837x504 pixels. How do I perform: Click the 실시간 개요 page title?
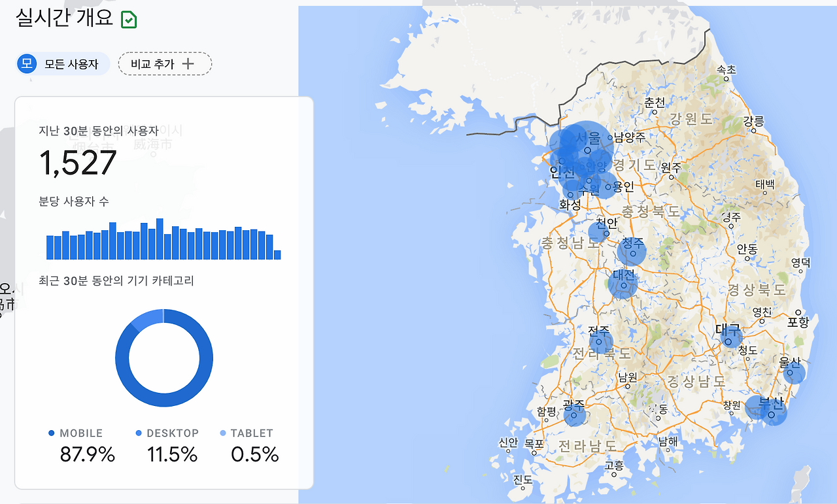(x=64, y=18)
